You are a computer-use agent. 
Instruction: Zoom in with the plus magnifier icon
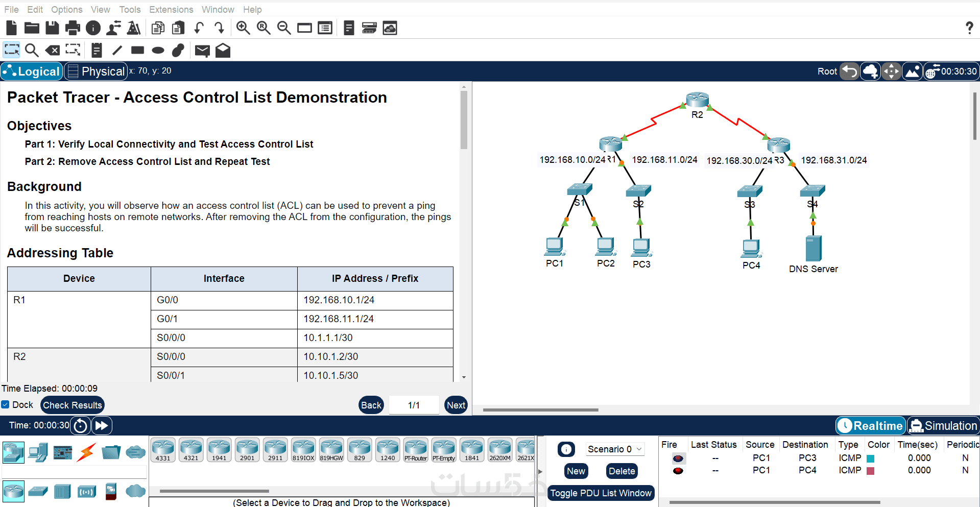pos(243,28)
